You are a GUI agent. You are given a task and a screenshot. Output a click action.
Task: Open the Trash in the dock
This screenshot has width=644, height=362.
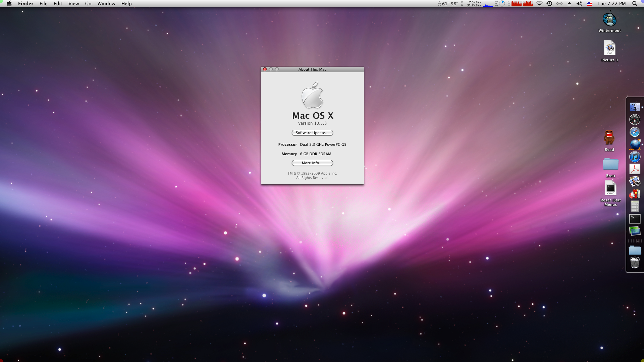[635, 263]
